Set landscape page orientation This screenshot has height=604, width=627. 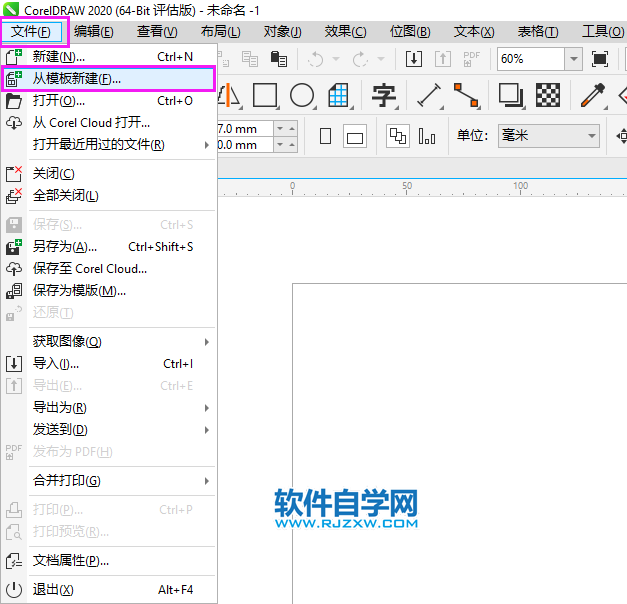(355, 136)
